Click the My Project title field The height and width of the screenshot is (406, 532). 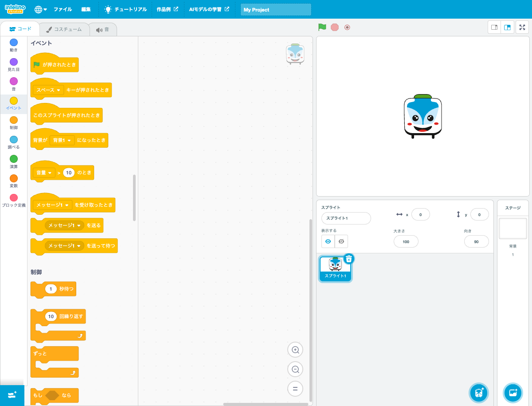tap(276, 10)
